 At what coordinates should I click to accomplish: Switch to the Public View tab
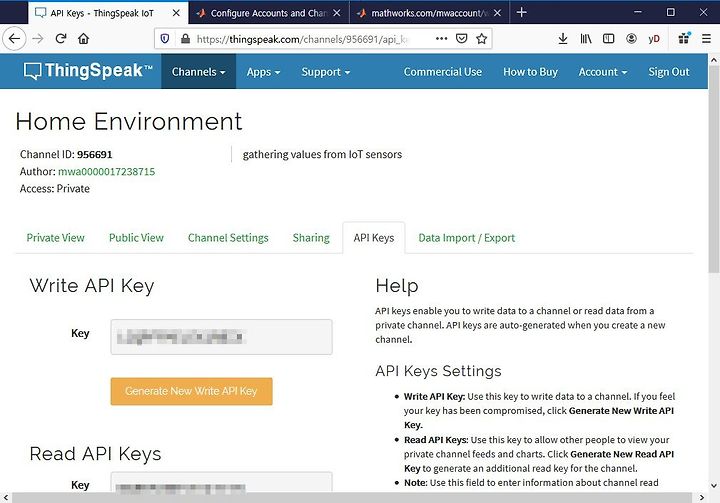coord(136,237)
